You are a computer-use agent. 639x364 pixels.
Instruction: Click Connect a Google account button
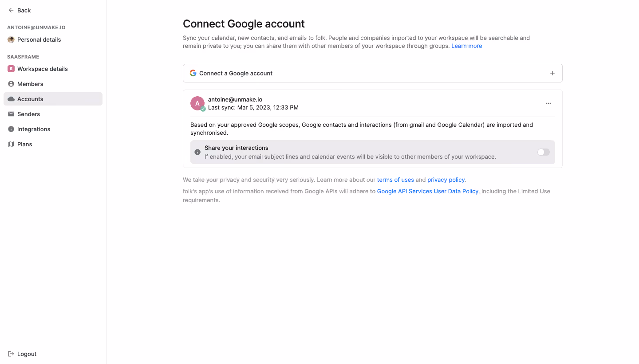pos(373,73)
